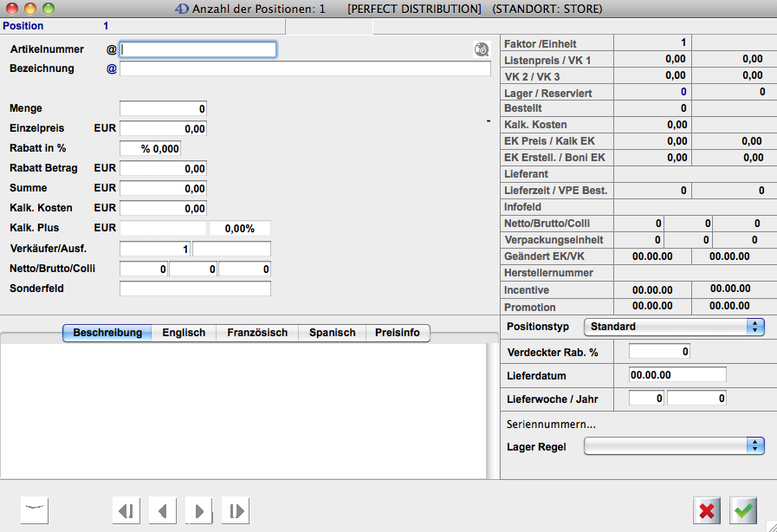The width and height of the screenshot is (777, 532).
Task: Focus the Artikelnummer input field
Action: (198, 49)
